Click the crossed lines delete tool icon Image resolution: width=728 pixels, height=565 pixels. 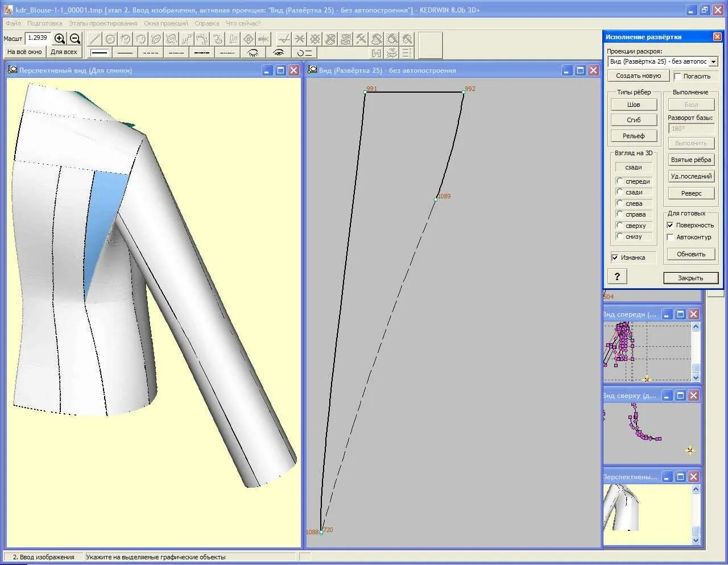(x=300, y=39)
